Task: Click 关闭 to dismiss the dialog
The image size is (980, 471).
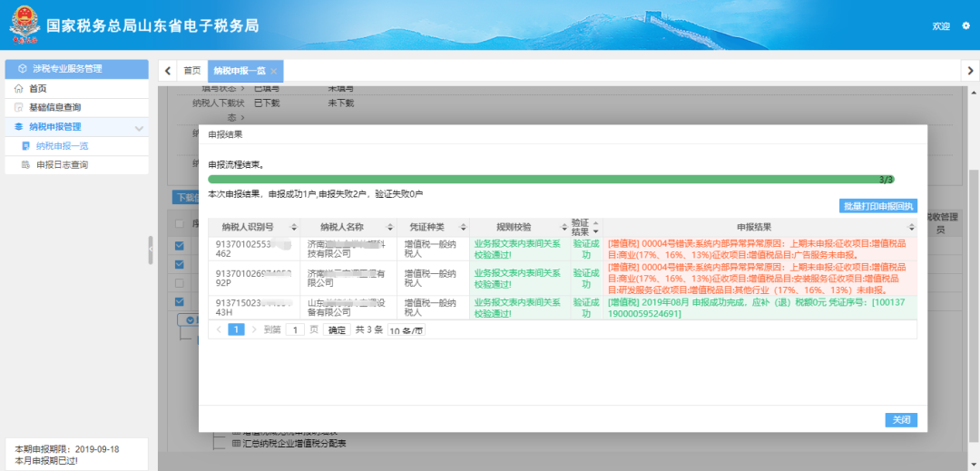Action: click(901, 420)
